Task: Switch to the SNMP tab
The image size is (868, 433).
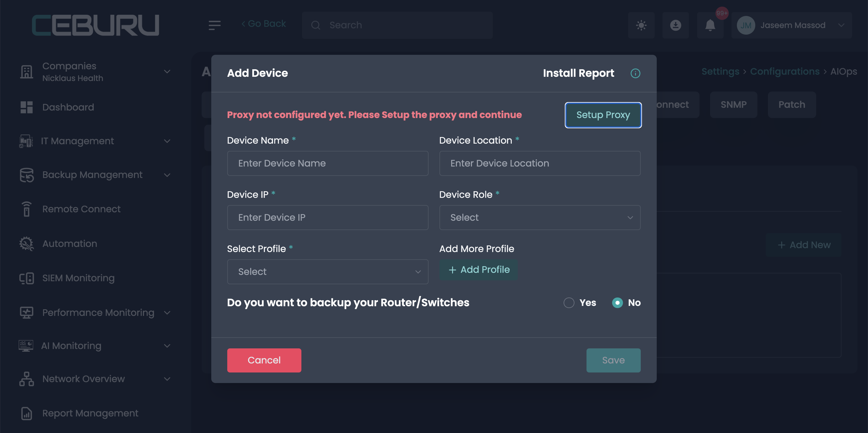Action: tap(733, 105)
